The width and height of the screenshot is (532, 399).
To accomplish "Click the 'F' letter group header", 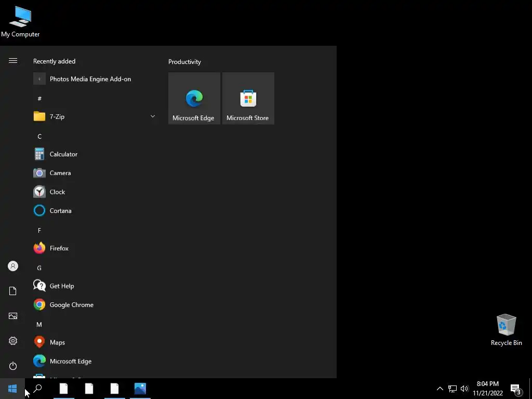I will point(39,230).
